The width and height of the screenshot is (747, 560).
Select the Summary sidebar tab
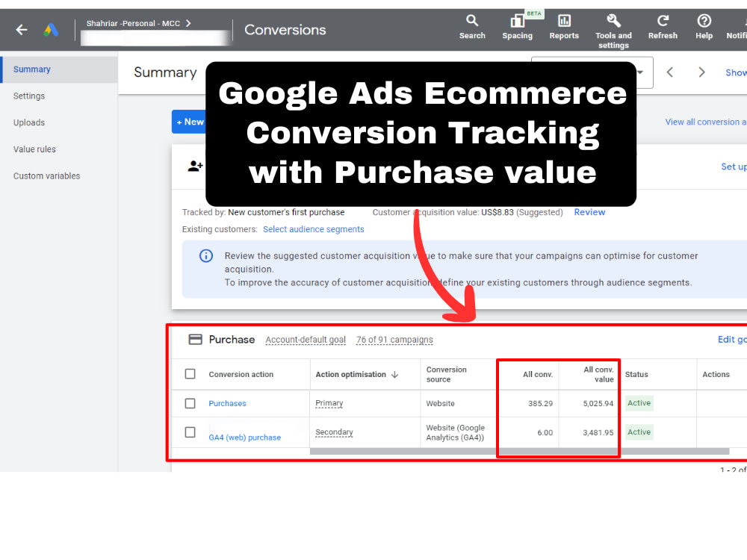[x=60, y=69]
